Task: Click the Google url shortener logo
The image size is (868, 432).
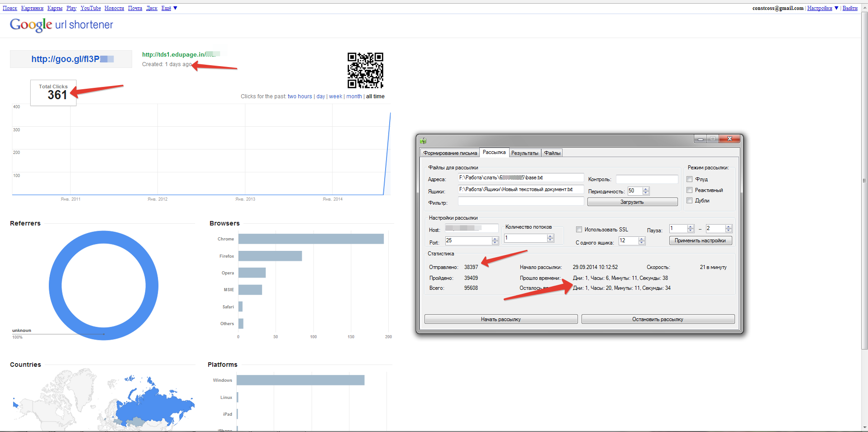Action: tap(62, 25)
